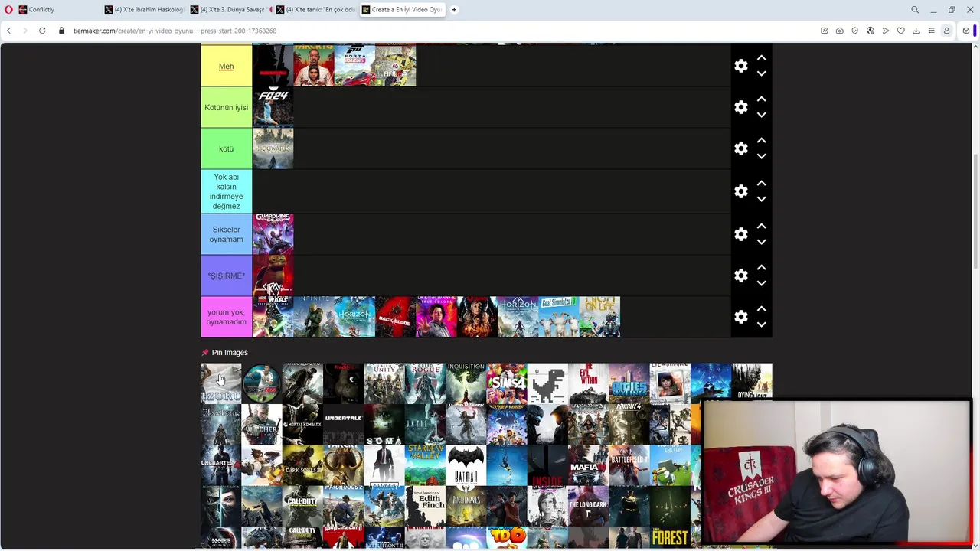Click the Kötünün iyisi tier label

tap(226, 107)
